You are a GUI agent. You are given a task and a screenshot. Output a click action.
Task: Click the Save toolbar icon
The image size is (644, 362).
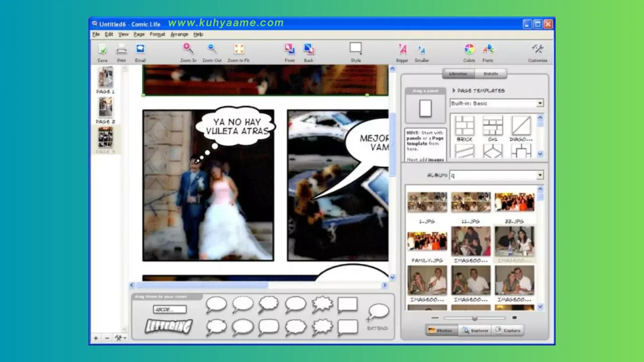[103, 49]
